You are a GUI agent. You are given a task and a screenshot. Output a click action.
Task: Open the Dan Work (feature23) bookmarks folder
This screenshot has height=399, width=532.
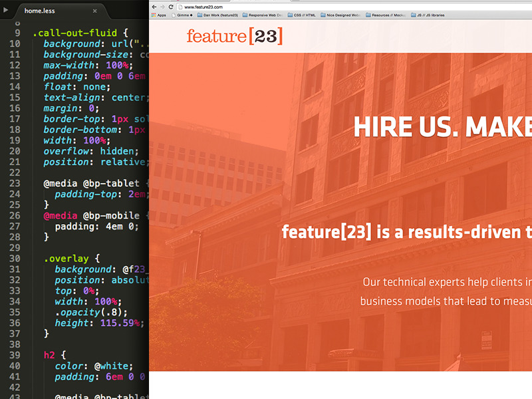[x=218, y=15]
